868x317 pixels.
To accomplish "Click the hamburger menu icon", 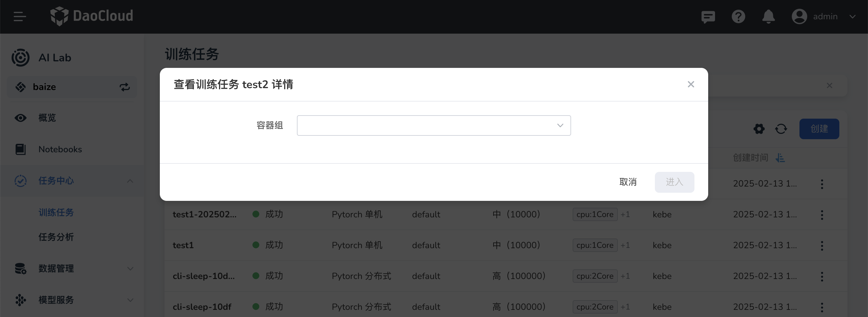I will coord(20,16).
